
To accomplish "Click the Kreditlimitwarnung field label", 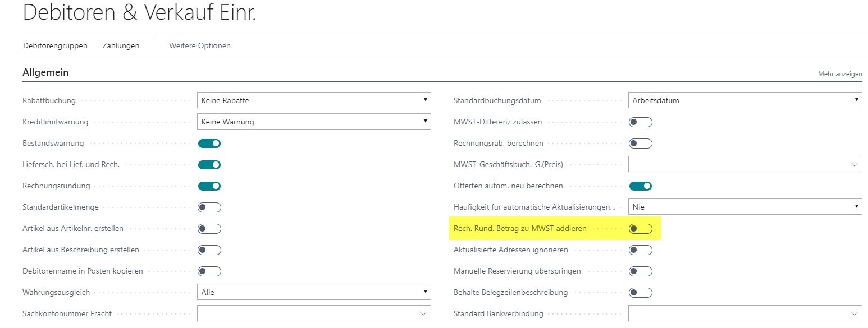I will tap(56, 122).
